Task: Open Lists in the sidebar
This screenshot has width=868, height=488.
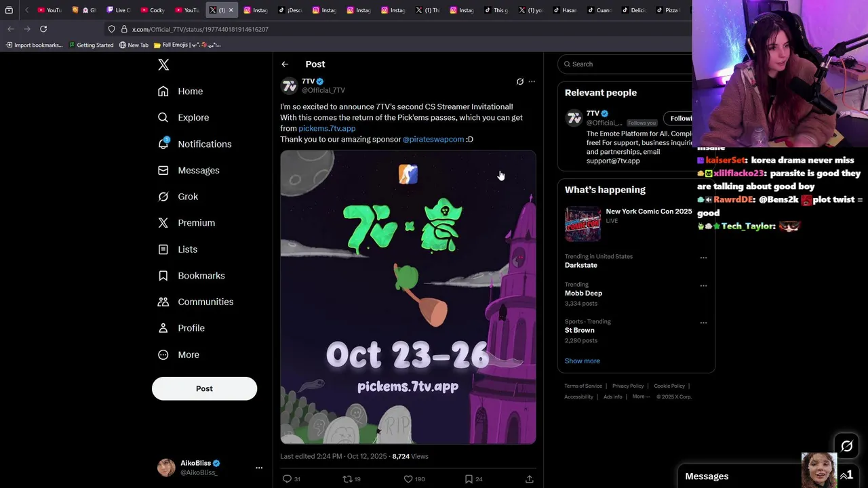Action: coord(178,249)
